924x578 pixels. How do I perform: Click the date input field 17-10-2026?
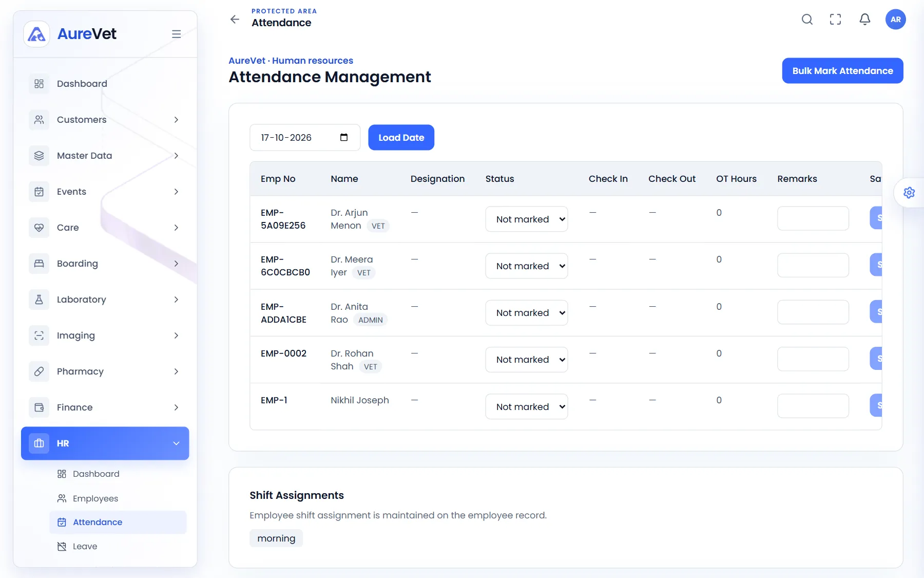click(x=305, y=138)
